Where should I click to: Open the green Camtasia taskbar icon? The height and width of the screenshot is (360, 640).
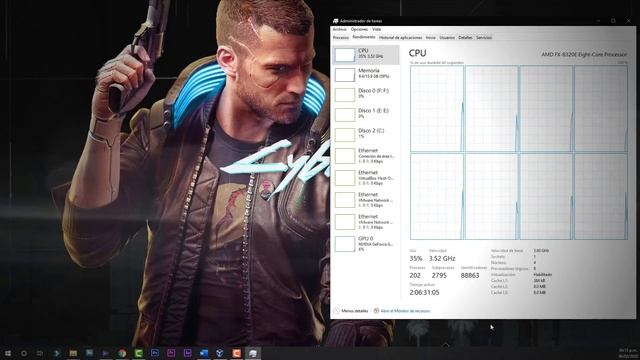[x=138, y=353]
